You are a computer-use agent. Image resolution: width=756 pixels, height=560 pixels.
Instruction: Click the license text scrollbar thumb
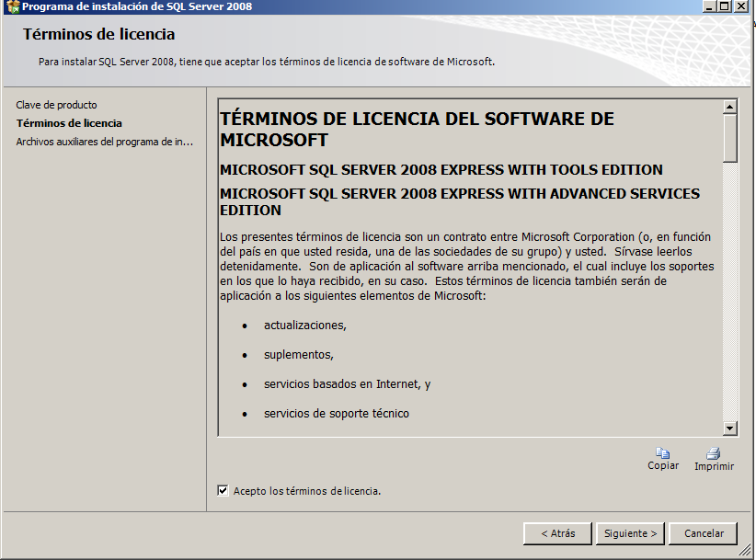tap(730, 138)
